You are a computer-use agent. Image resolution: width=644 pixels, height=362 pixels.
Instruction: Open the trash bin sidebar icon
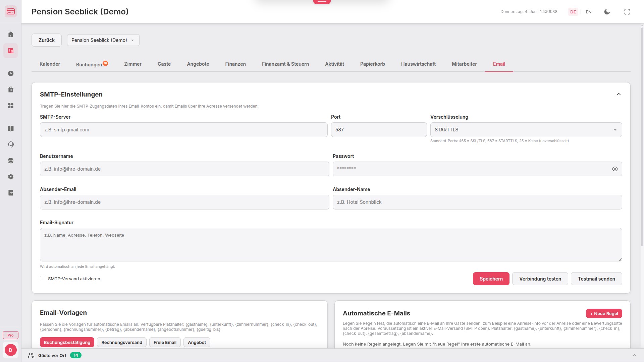coord(11,89)
